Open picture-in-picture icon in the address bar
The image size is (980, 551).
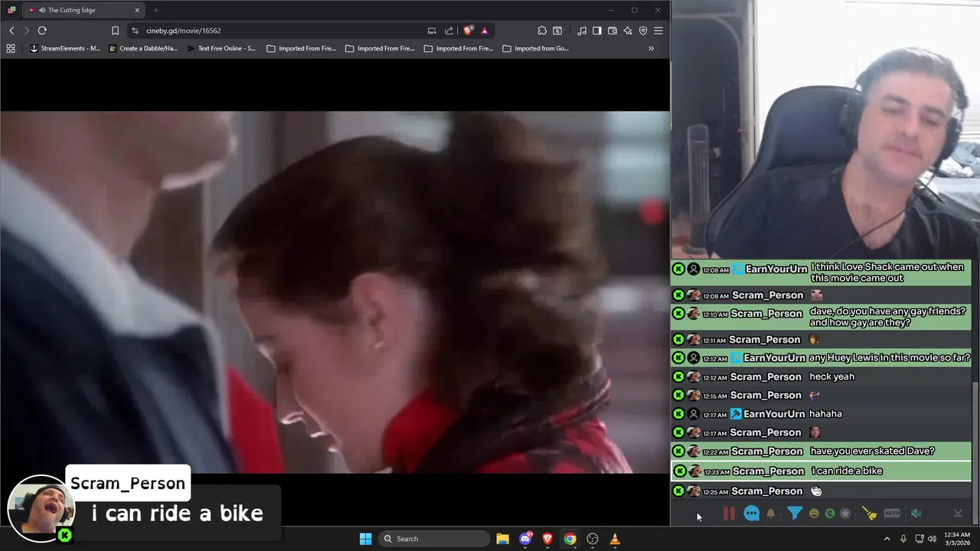(432, 31)
